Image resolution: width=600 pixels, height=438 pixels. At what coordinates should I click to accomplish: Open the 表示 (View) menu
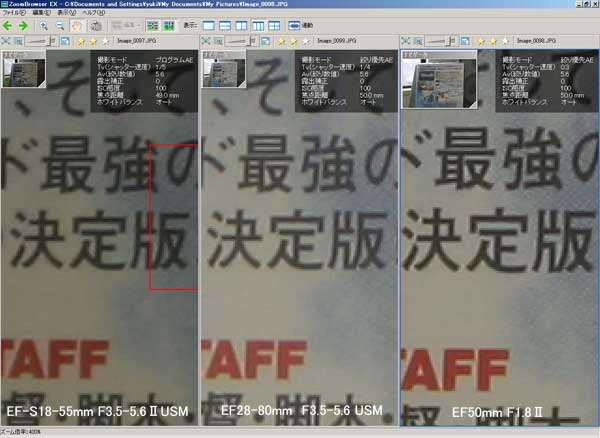[60, 13]
